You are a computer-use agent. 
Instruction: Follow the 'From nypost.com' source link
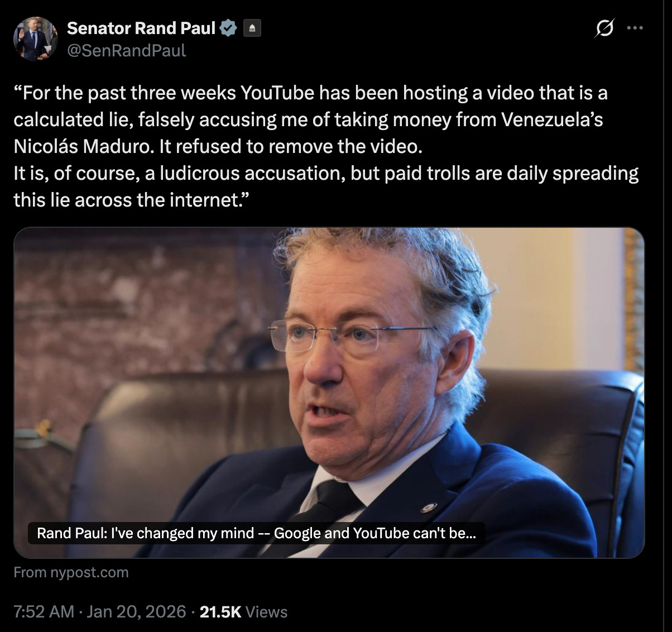click(x=71, y=572)
